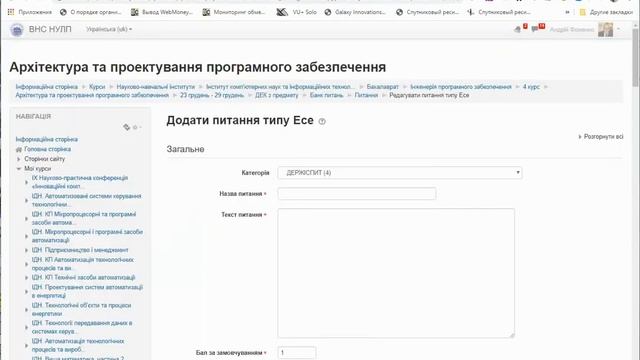Screen dimensions: 640x360
Task: Expand ЦН. КП Технічні засоби автоматизації arrow
Action: coord(27,278)
